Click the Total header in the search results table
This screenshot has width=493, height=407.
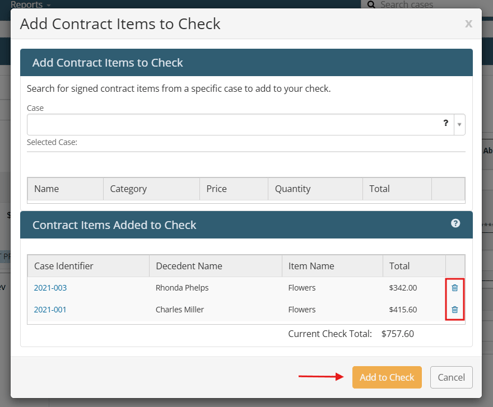coord(397,189)
